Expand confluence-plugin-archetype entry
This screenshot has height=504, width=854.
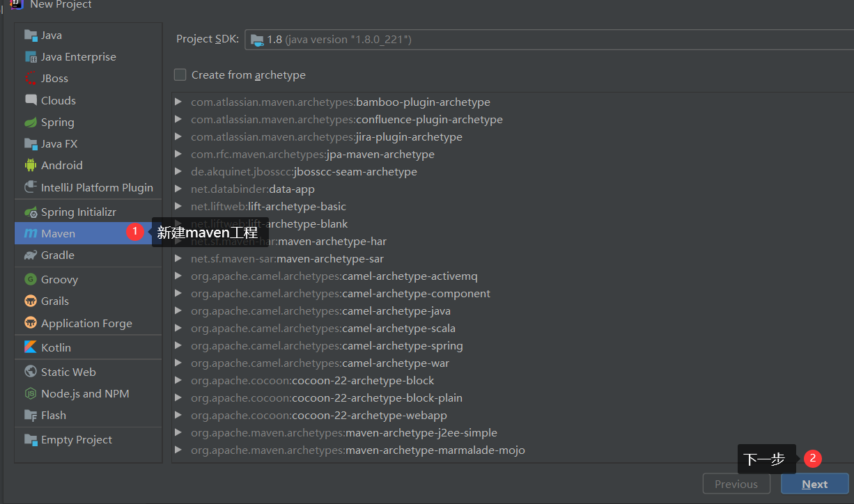click(178, 119)
